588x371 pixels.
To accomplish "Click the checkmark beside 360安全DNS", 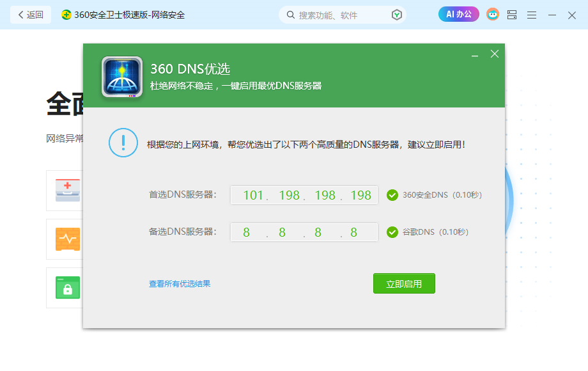I will point(392,195).
